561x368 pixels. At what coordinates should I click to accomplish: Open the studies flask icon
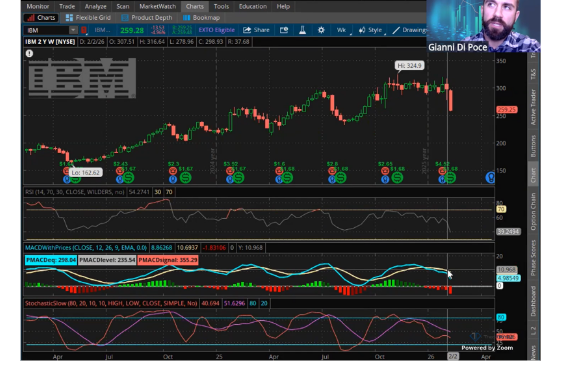click(302, 30)
